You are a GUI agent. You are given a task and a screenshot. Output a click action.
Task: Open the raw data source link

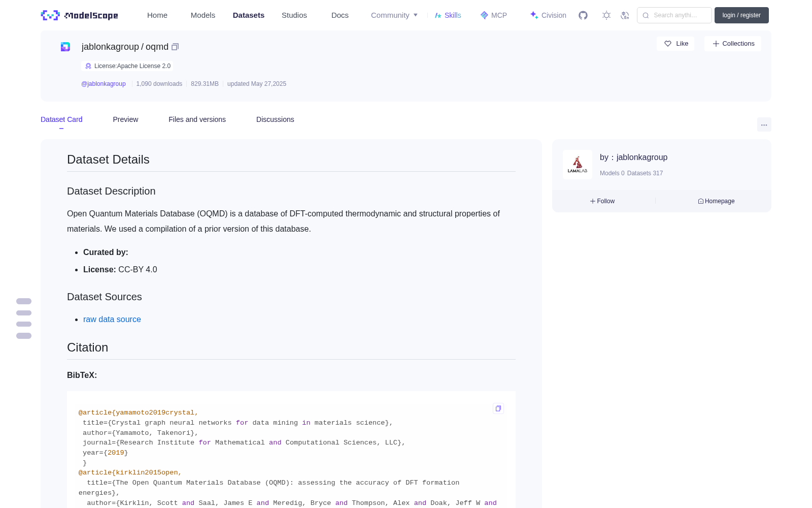pos(112,319)
